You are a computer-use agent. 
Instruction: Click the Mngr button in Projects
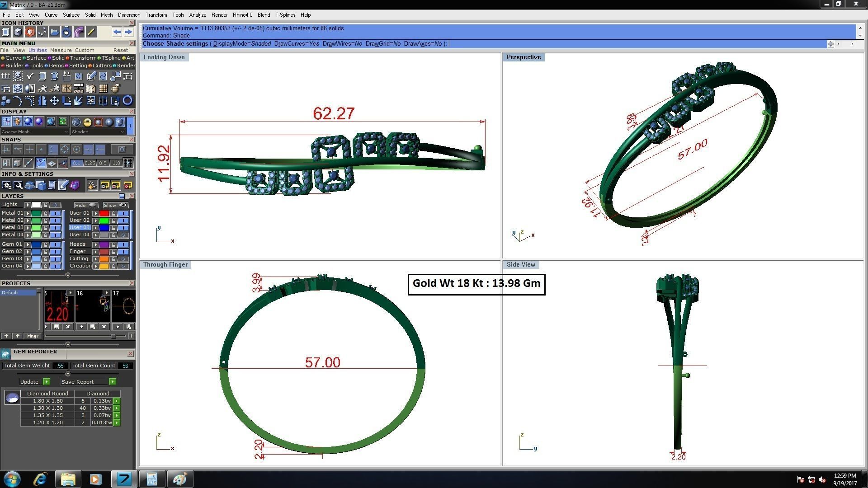(x=33, y=336)
